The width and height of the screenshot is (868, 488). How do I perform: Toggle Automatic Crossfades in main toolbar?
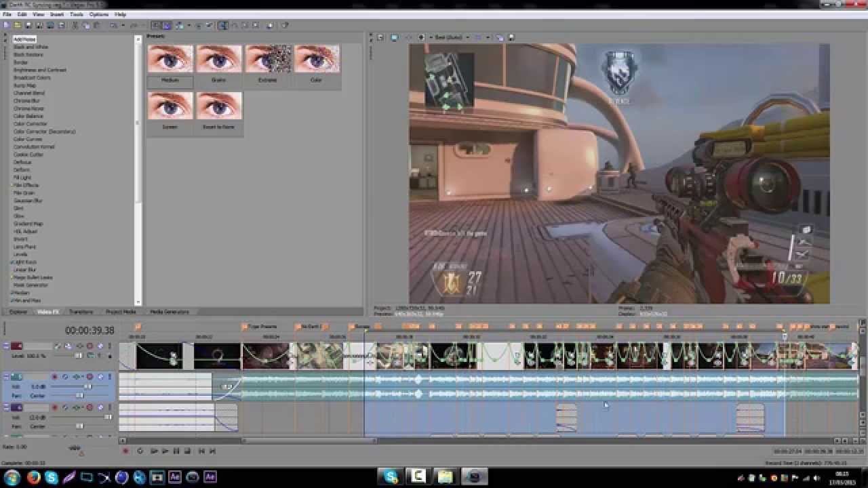[167, 25]
